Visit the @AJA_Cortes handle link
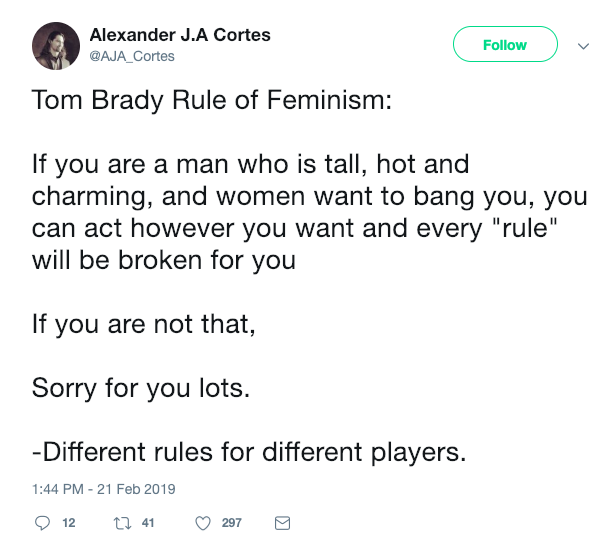 click(132, 56)
